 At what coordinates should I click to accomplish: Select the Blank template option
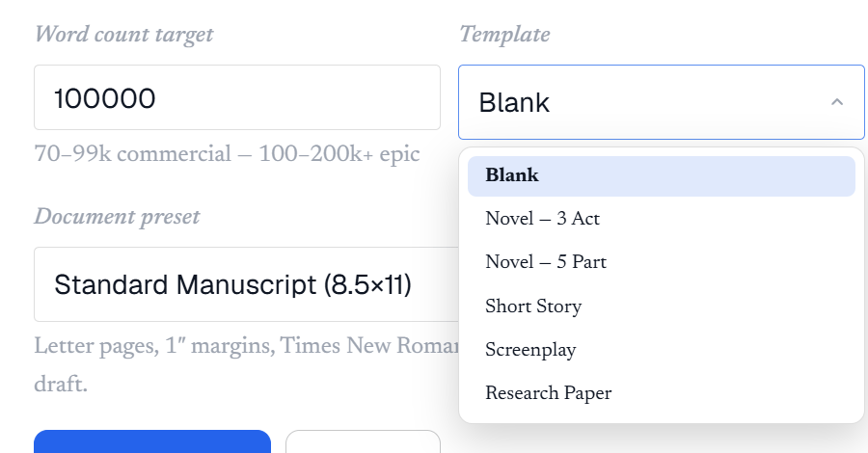(x=662, y=175)
